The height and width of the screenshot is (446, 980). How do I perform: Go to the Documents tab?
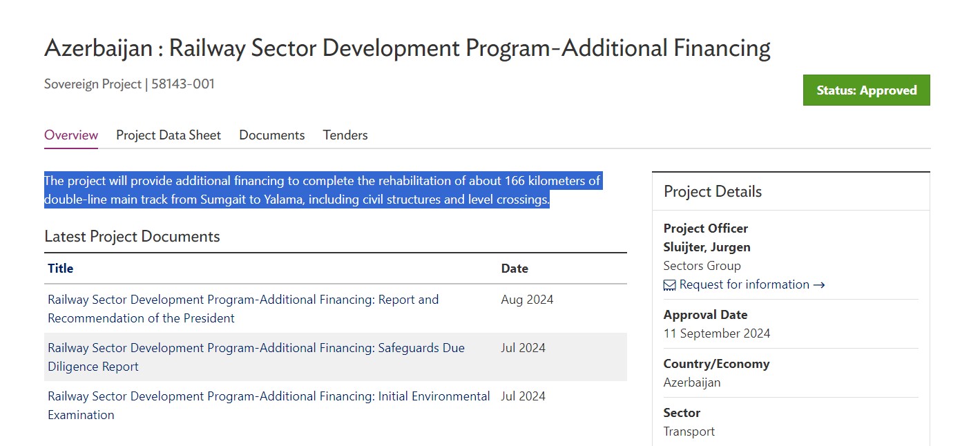(x=271, y=135)
